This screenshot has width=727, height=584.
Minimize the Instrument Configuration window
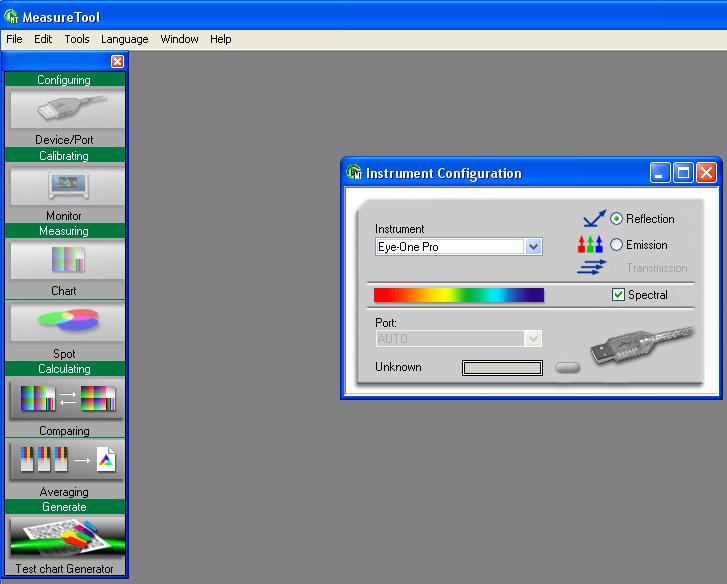point(660,172)
